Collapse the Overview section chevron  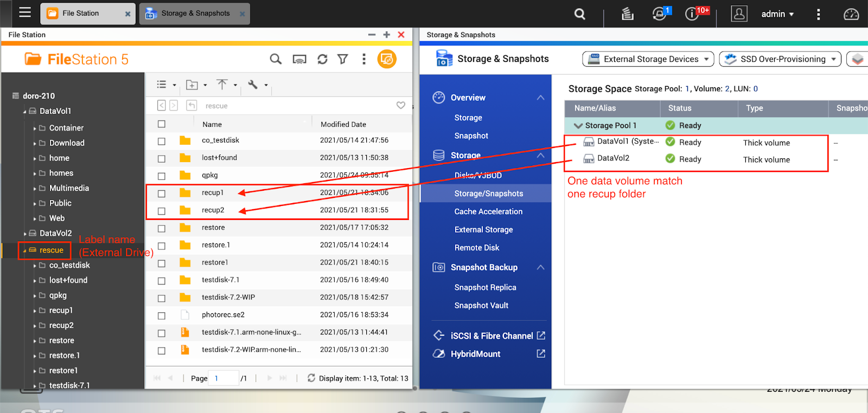[540, 98]
